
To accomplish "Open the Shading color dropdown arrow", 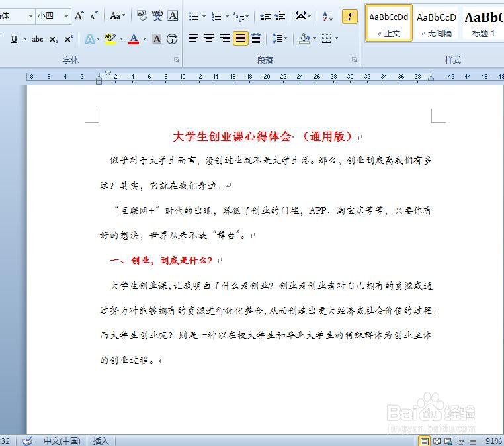I will pos(314,38).
